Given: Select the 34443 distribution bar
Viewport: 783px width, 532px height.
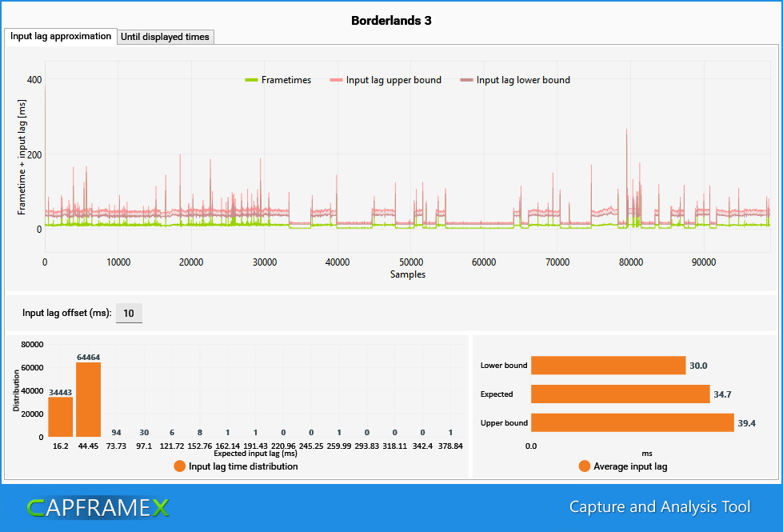Looking at the screenshot, I should point(61,417).
